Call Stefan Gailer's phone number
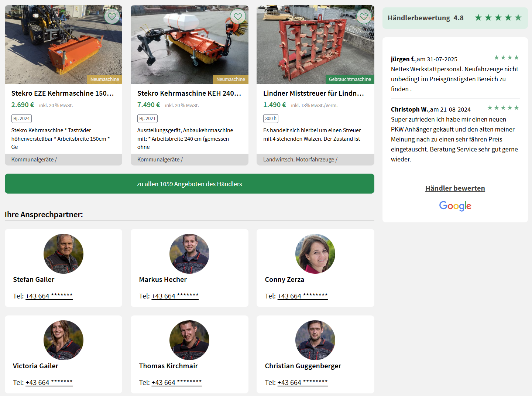 (49, 296)
